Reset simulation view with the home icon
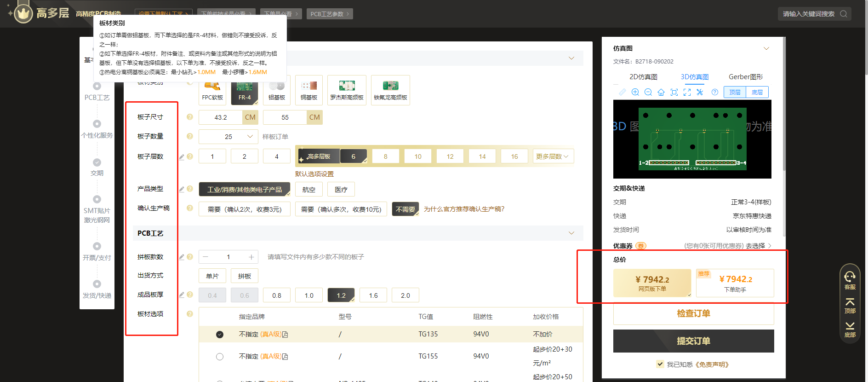 coord(661,92)
